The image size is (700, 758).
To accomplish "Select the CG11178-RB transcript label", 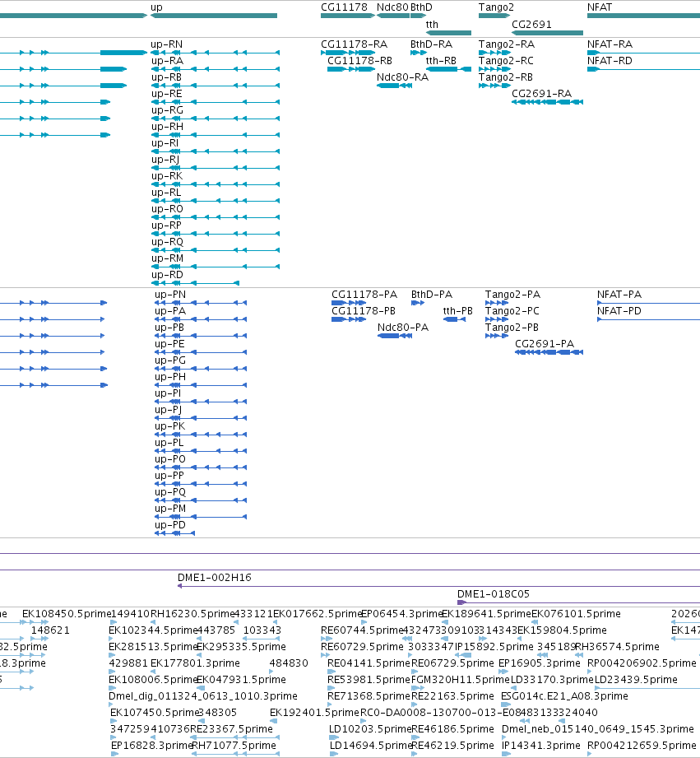I will coord(360,61).
